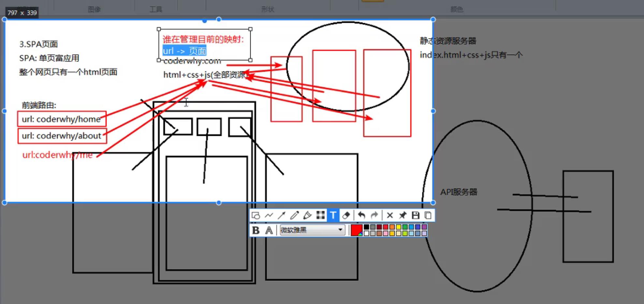
Task: Pick the yellow color swatch
Action: [399, 227]
